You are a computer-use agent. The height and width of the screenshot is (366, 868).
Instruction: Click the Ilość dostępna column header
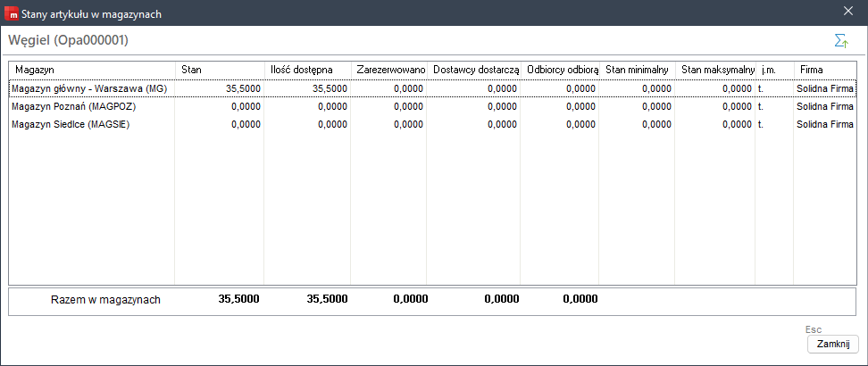point(307,71)
